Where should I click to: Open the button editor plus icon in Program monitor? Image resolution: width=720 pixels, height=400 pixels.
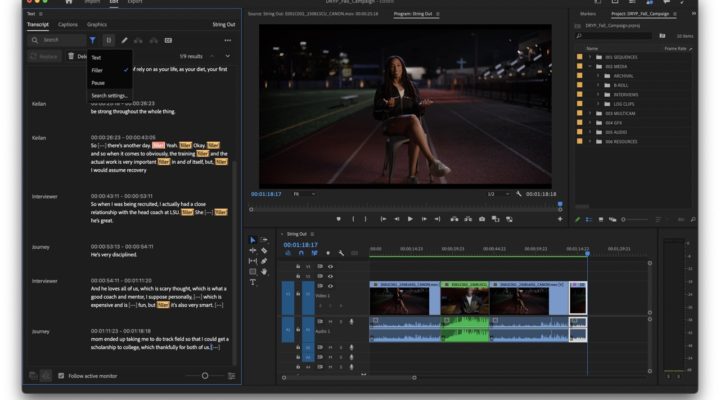point(560,220)
